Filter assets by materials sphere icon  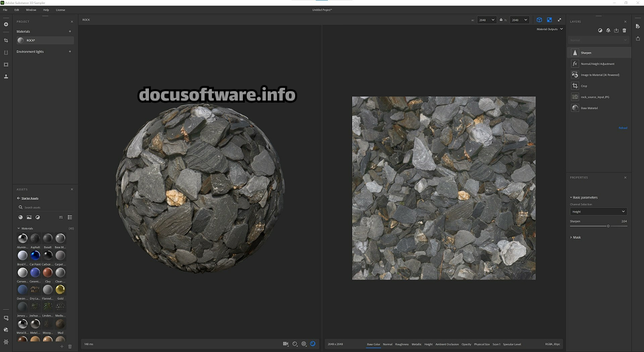(x=21, y=217)
